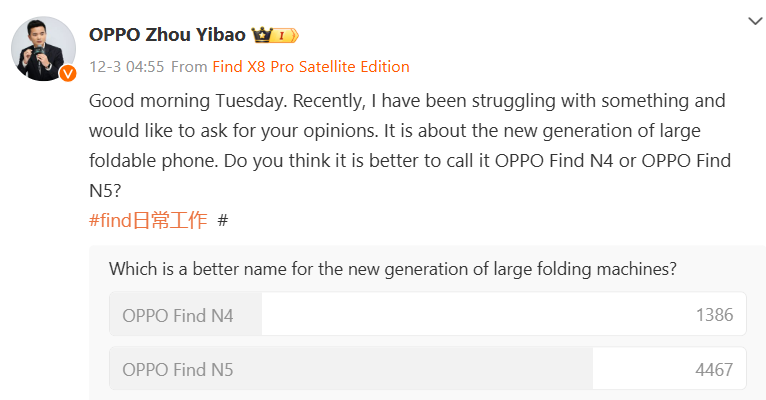Click the N5? text ending the post
This screenshot has height=400, width=766.
pos(105,190)
